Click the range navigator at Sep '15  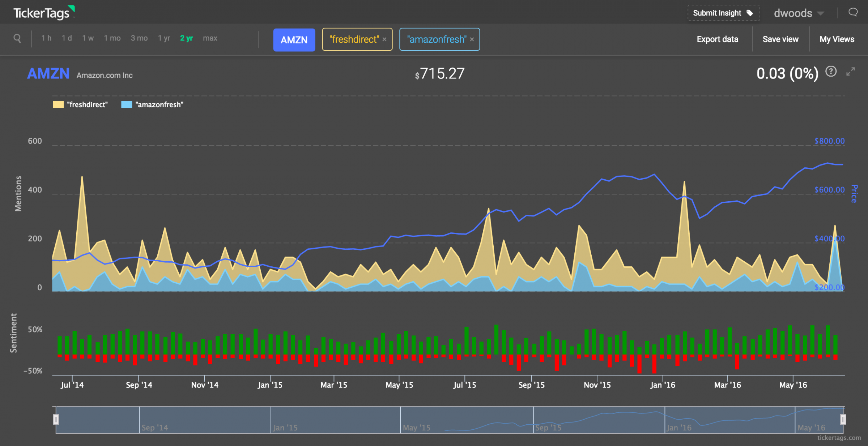[x=548, y=428]
